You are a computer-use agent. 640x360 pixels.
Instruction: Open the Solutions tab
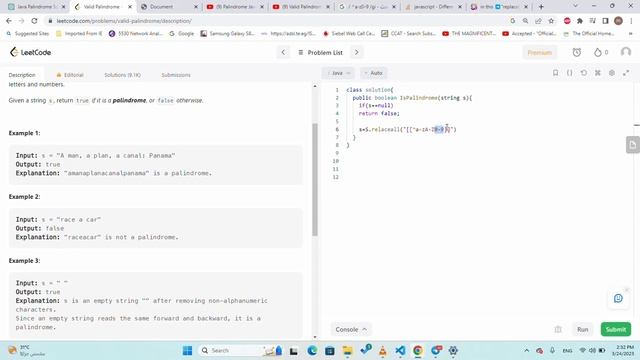(122, 75)
